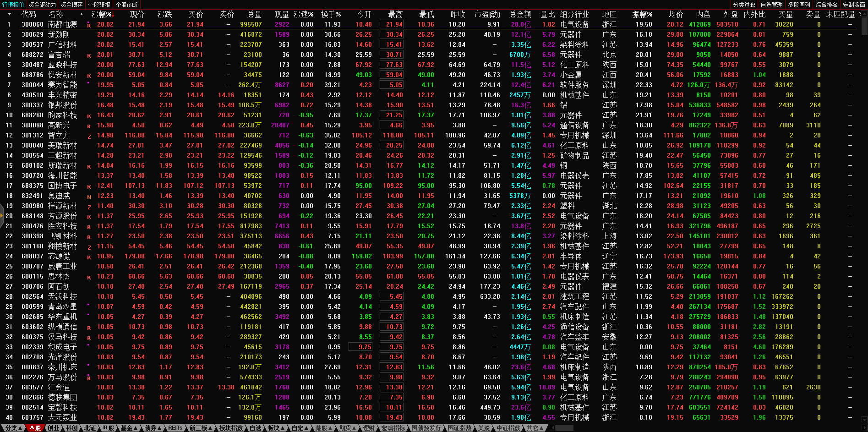Switch to the 资金驱动力 tab
The width and height of the screenshot is (868, 432).
click(x=42, y=5)
